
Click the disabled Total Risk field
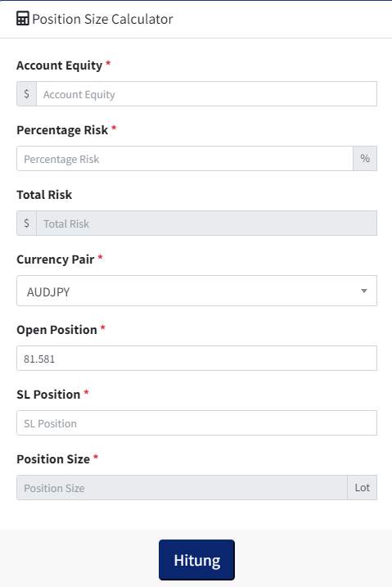coord(206,224)
